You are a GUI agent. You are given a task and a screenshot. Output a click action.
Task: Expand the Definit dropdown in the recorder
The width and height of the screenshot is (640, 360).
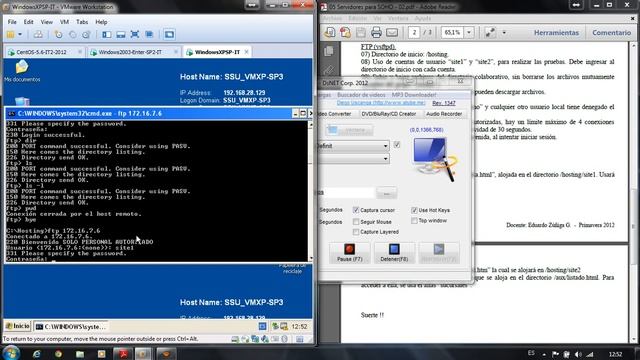click(385, 146)
